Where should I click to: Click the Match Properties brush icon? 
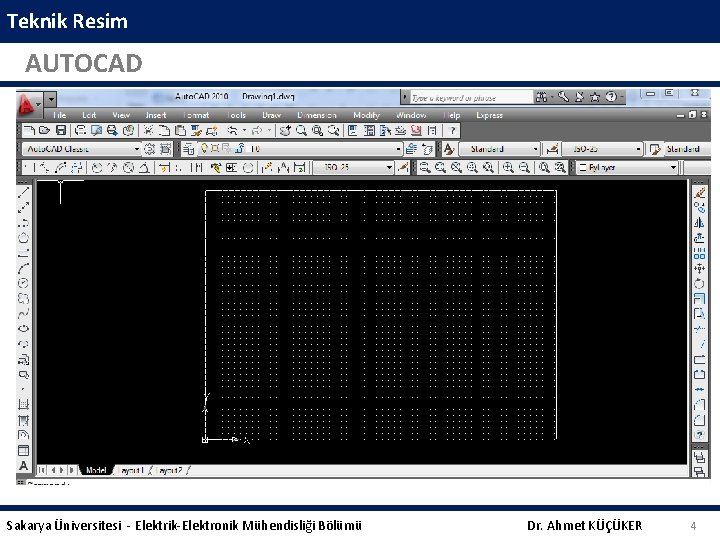click(x=197, y=131)
